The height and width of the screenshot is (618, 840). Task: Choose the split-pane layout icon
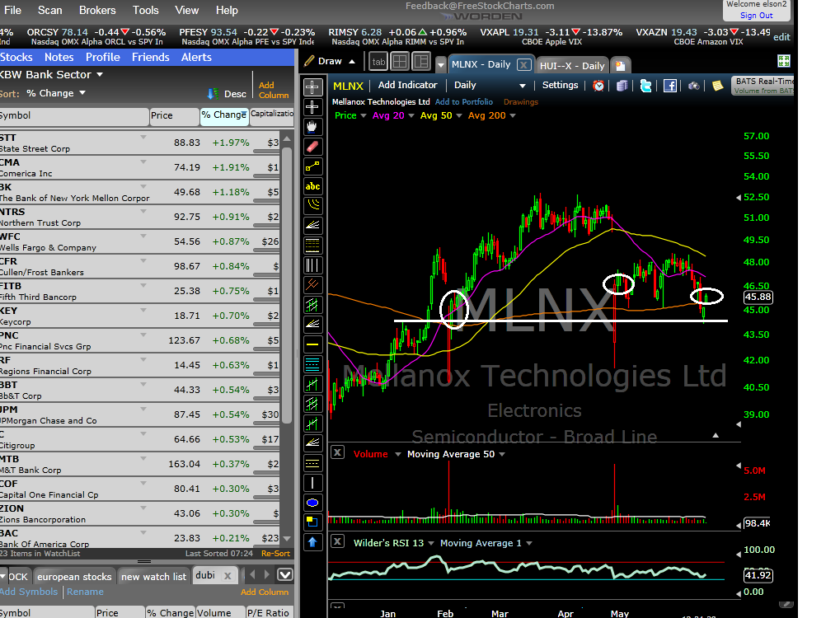click(x=421, y=62)
